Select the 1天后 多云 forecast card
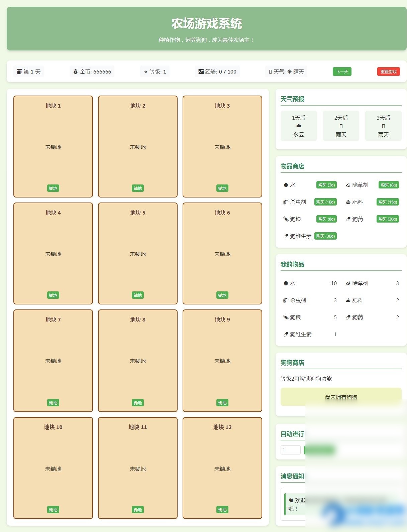The width and height of the screenshot is (407, 532). [x=299, y=126]
